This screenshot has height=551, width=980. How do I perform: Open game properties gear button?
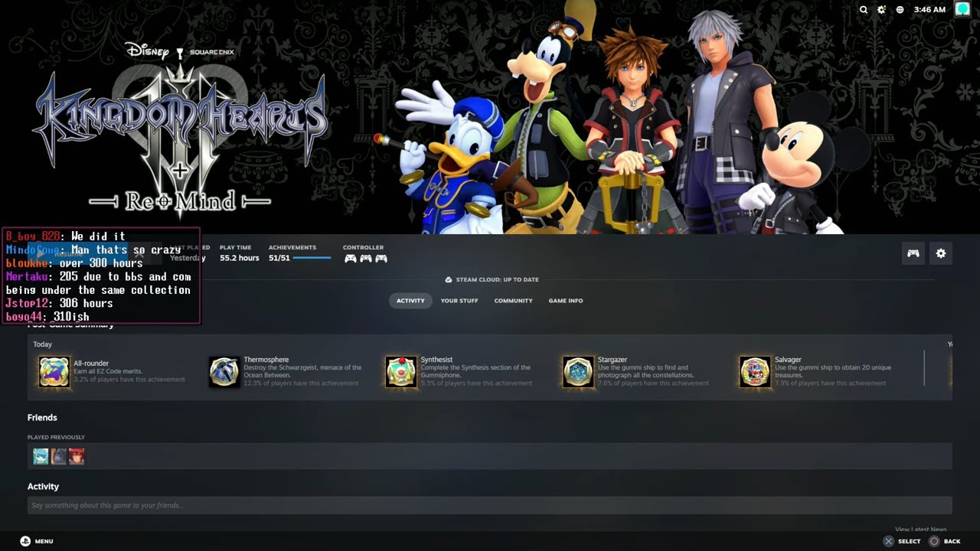941,253
